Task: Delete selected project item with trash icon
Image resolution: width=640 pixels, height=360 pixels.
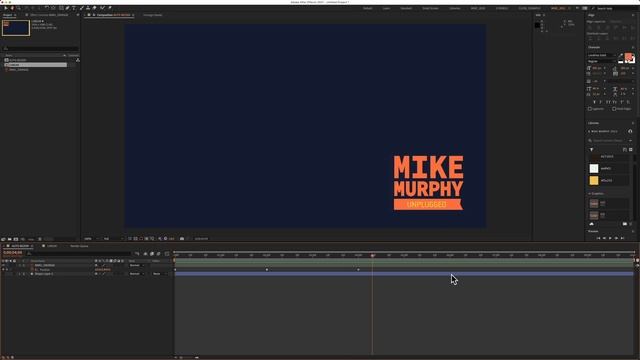Action: [x=40, y=239]
